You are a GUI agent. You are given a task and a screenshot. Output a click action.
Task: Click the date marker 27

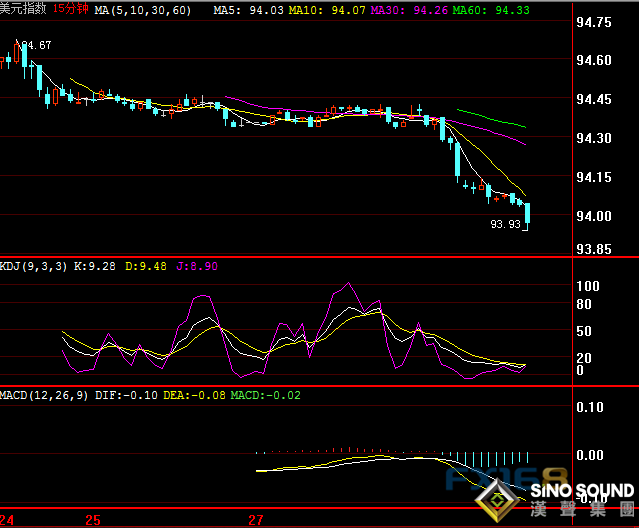click(256, 520)
